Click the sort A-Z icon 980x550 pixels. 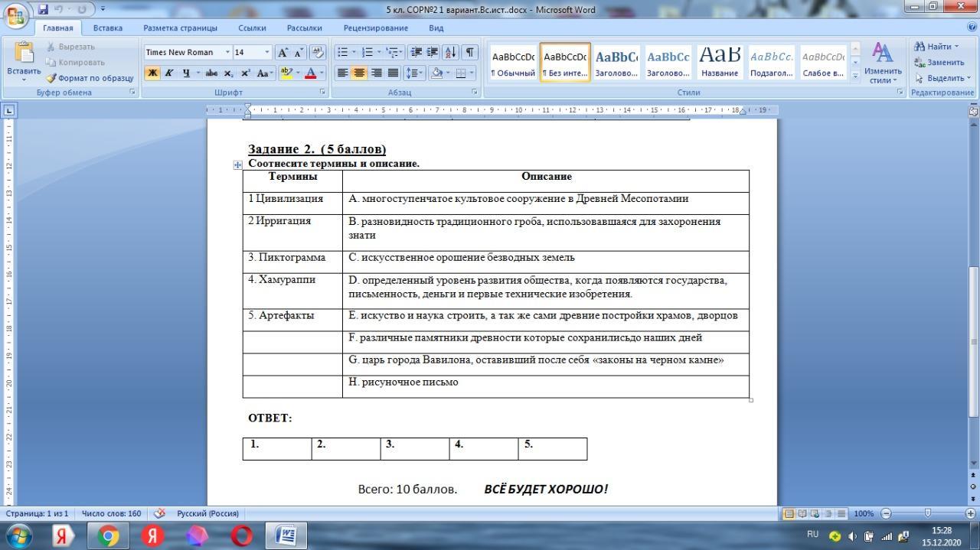click(x=450, y=52)
